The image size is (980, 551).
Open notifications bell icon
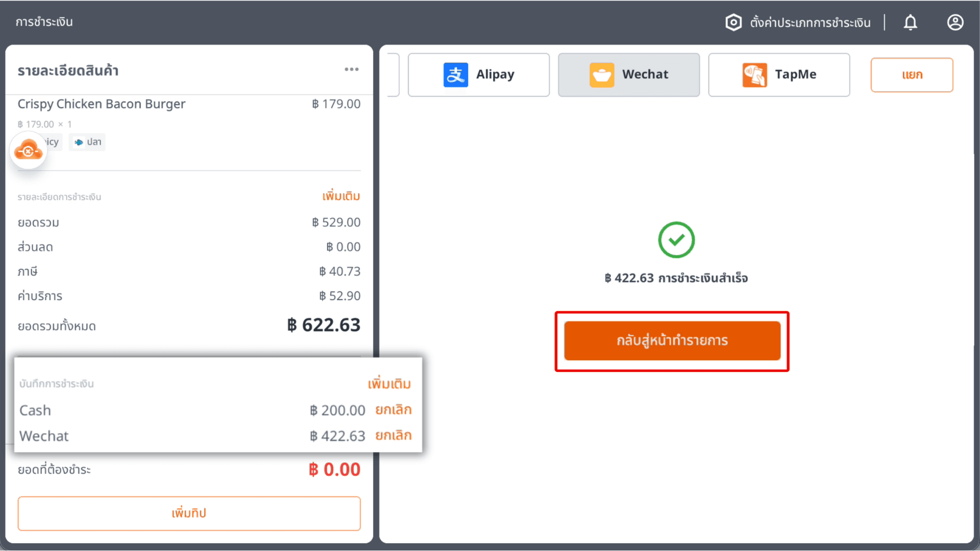coord(911,22)
